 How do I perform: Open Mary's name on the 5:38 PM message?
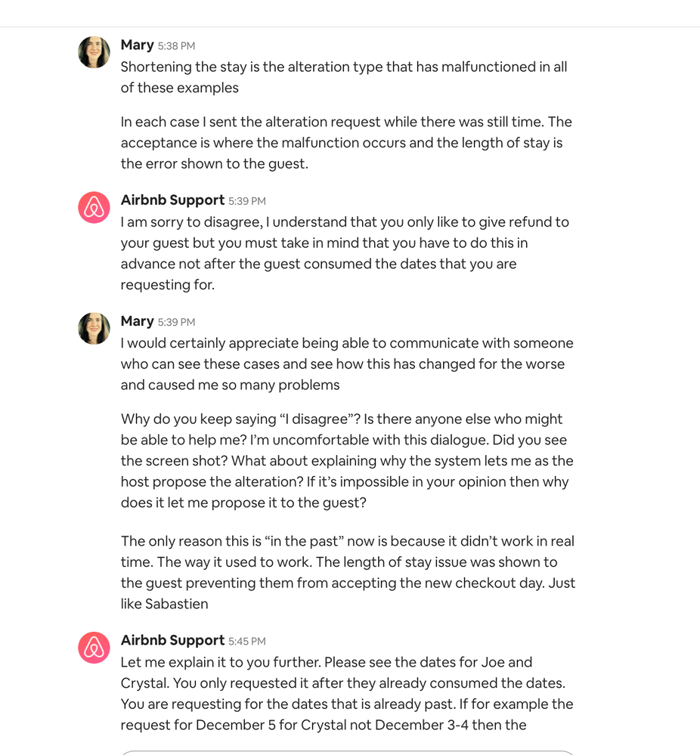pos(137,45)
